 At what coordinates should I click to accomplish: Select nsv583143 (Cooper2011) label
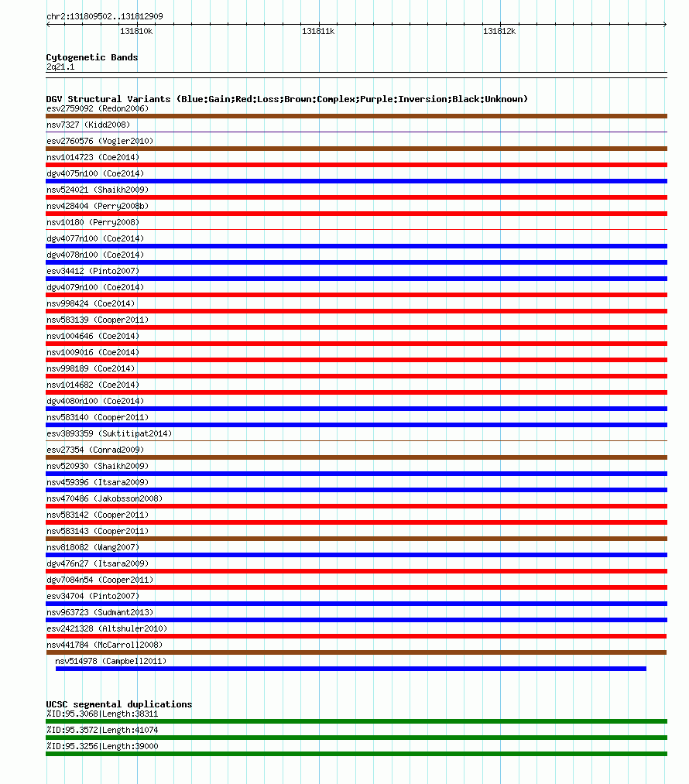98,531
